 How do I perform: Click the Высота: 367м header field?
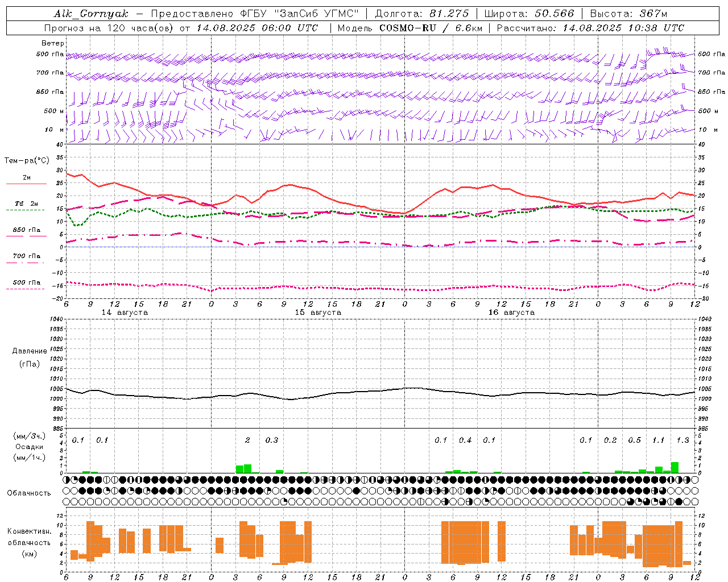pos(628,14)
